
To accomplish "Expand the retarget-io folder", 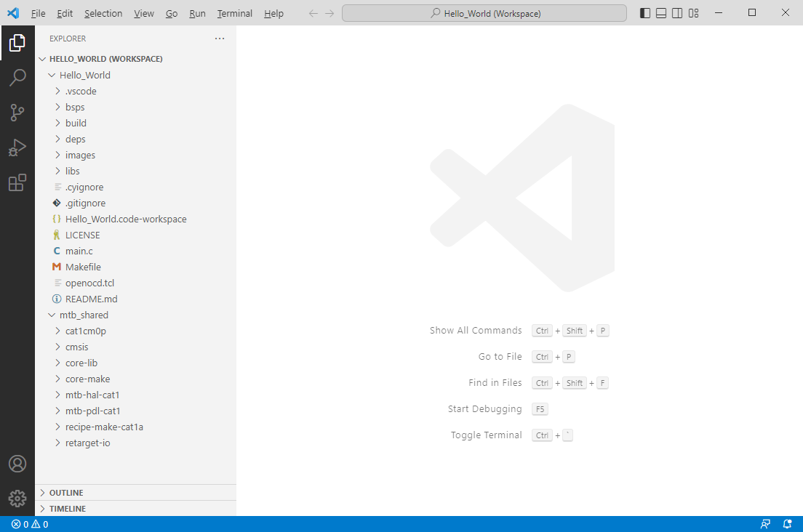I will click(x=136, y=443).
